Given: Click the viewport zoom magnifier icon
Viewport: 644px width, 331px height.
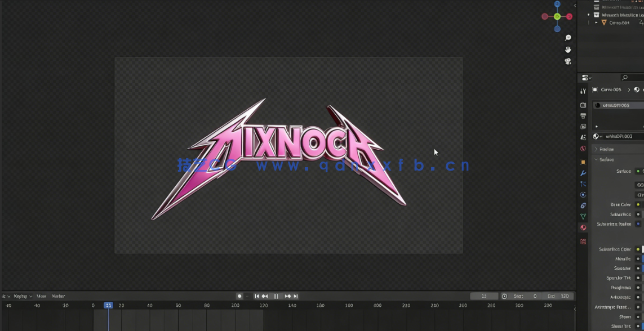Looking at the screenshot, I should (x=568, y=38).
